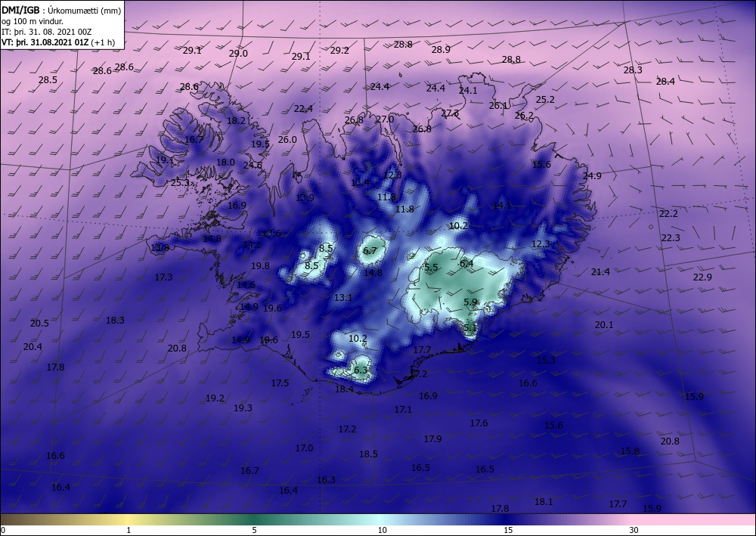This screenshot has height=536, width=756.
Task: Click the value 18.5 on the map
Action: pos(368,454)
